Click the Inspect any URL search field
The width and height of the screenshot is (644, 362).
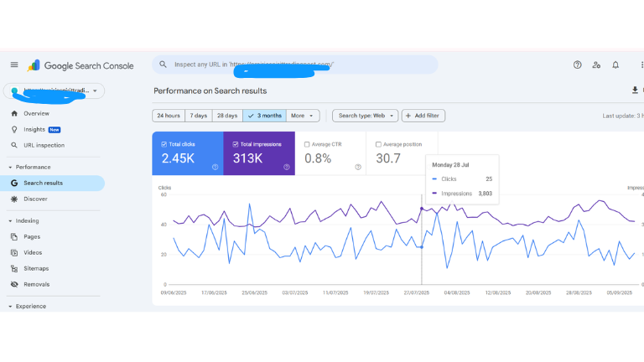coord(295,65)
